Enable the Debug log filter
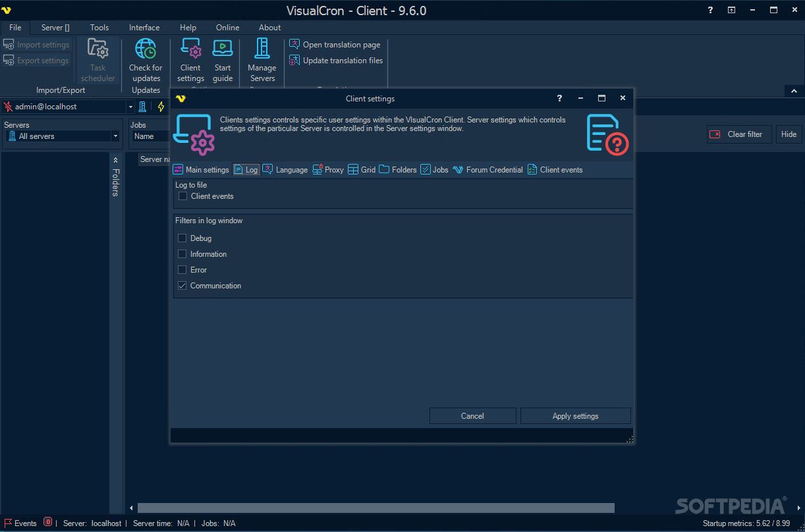The width and height of the screenshot is (805, 532). click(182, 238)
